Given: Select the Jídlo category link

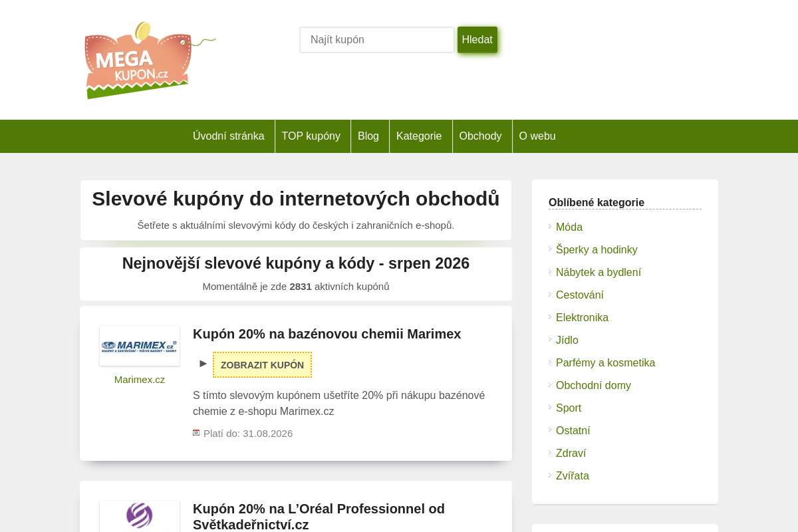Looking at the screenshot, I should point(567,340).
